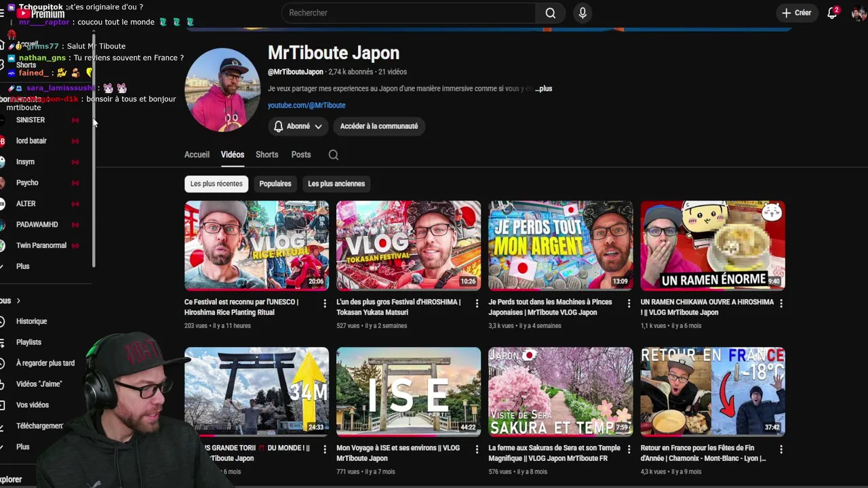
Task: Open Historique in the sidebar
Action: [31, 321]
